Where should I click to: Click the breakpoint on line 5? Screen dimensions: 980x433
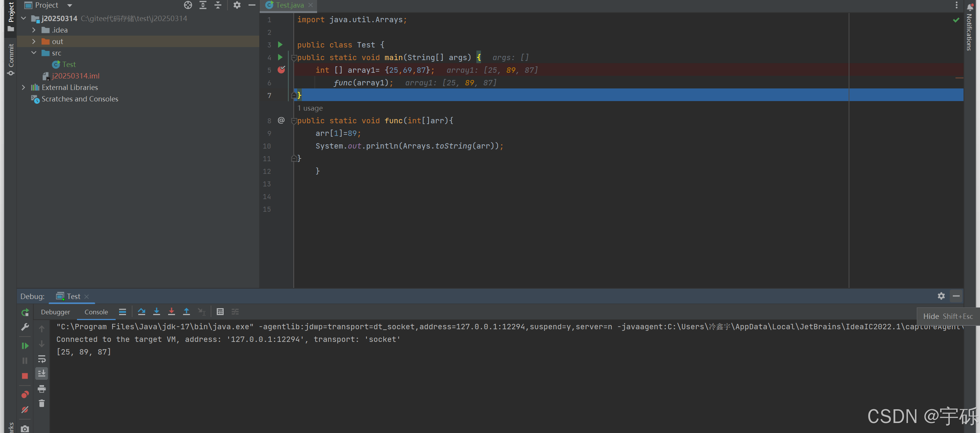(281, 70)
